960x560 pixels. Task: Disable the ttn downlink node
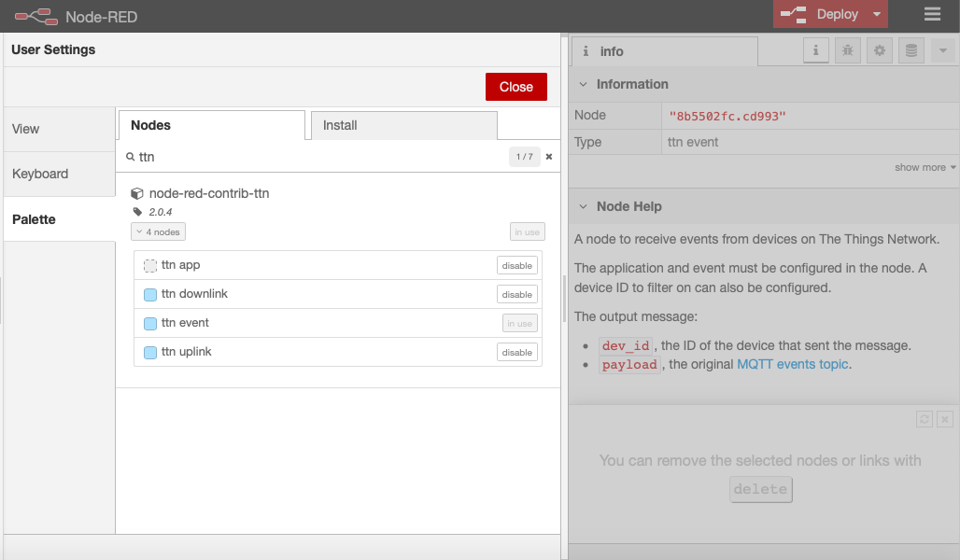click(516, 294)
